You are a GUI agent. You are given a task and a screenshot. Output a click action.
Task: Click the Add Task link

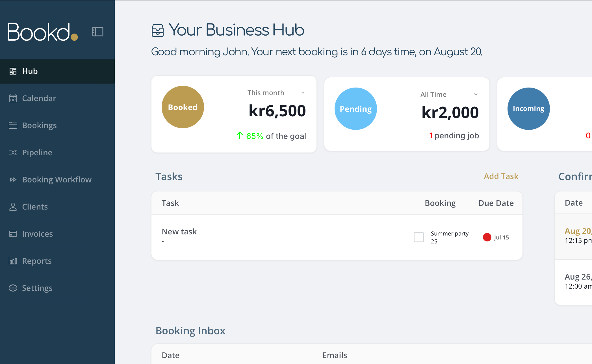(x=501, y=176)
